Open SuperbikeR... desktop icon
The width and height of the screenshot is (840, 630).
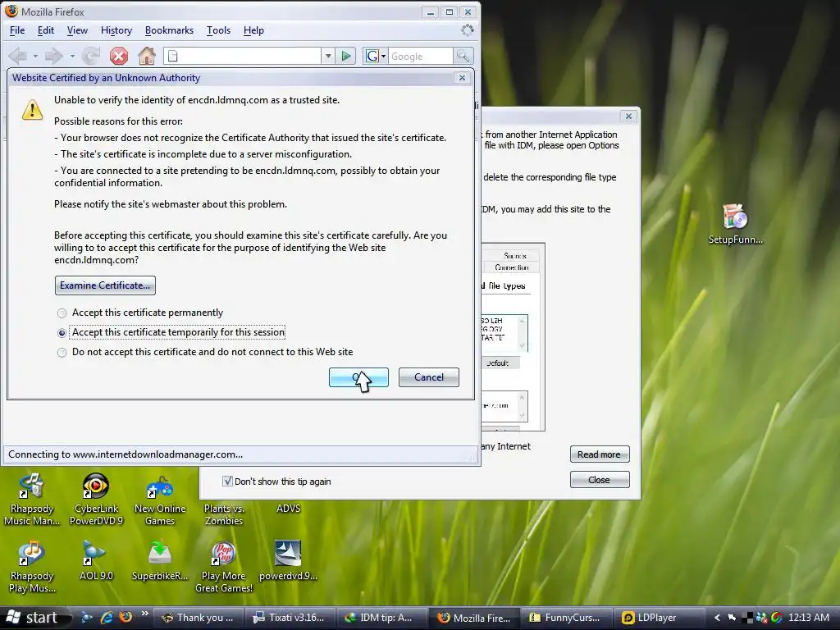[160, 560]
